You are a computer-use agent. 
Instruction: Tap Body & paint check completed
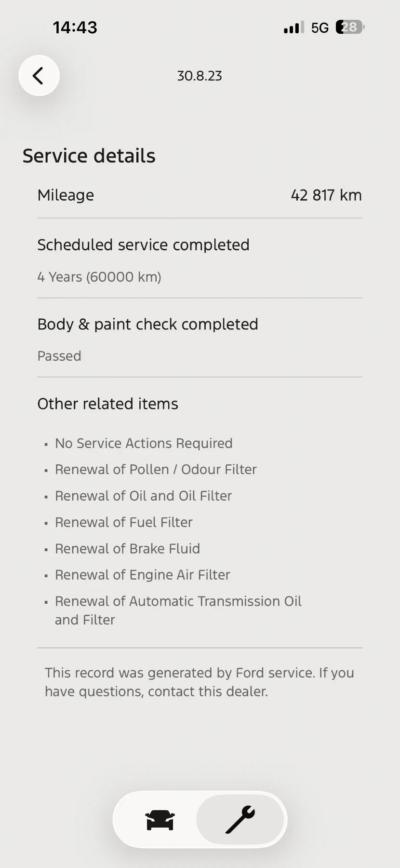tap(147, 324)
